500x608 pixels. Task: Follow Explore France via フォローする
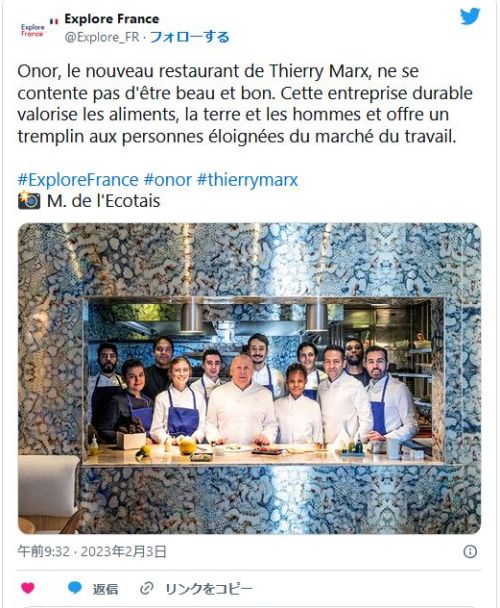[190, 37]
